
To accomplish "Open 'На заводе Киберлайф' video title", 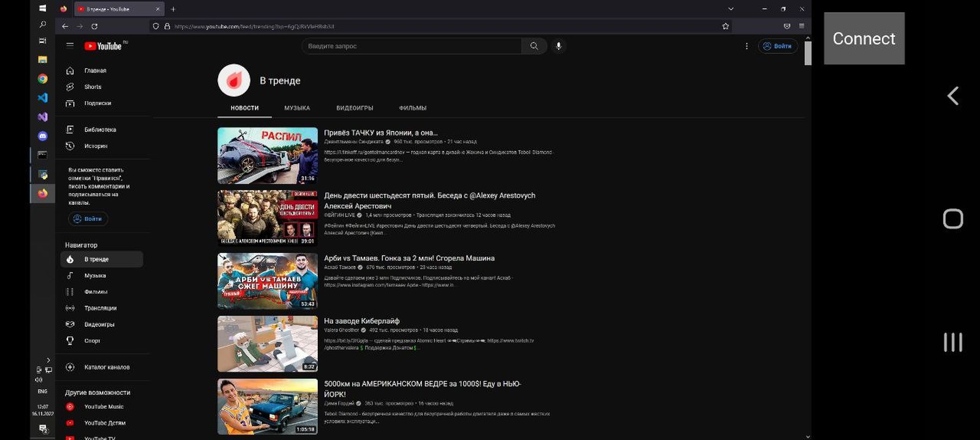I will (x=361, y=321).
